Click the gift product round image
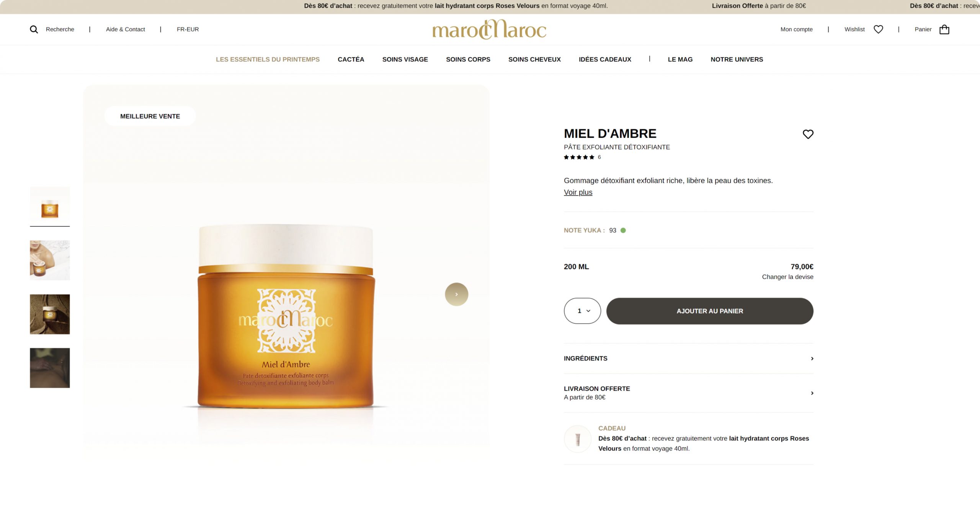 (x=577, y=439)
